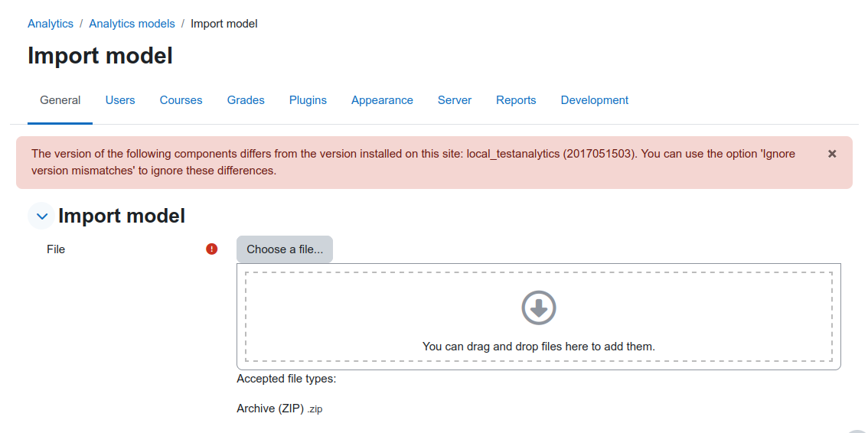Select the Grades tab
Viewport: 868px width, 433px height.
(x=246, y=100)
